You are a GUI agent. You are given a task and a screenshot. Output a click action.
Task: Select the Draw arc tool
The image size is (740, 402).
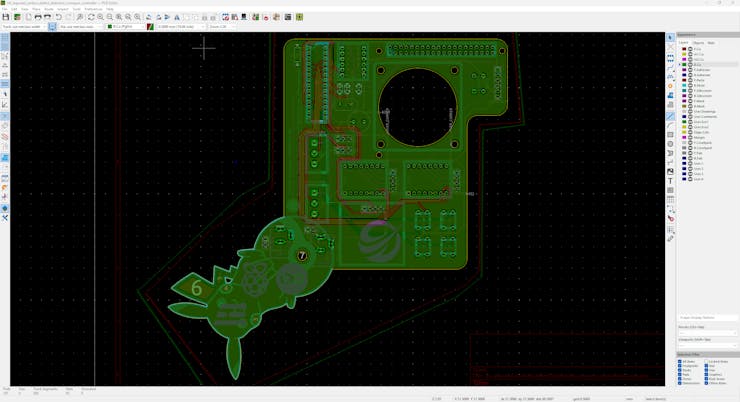(670, 126)
